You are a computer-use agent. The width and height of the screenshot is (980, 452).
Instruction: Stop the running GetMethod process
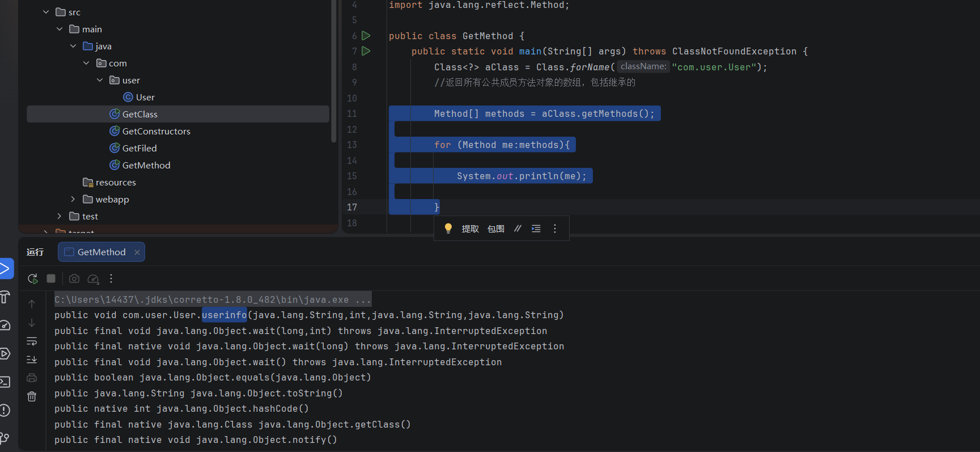point(51,278)
